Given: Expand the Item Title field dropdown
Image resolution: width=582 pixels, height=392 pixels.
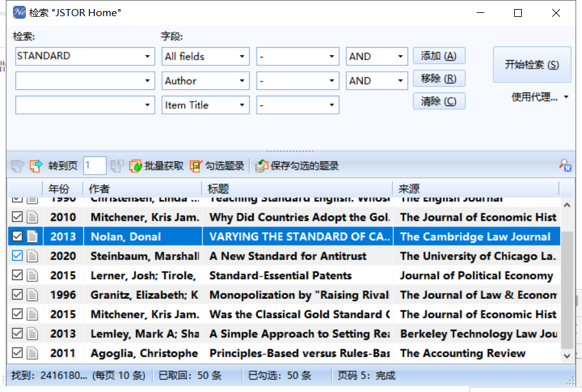Looking at the screenshot, I should 242,105.
